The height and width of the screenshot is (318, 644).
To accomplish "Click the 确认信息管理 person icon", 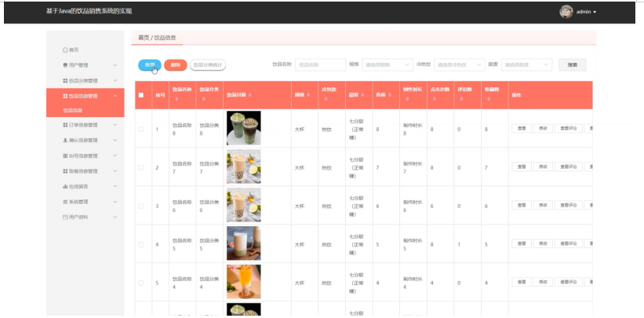I will 65,141.
